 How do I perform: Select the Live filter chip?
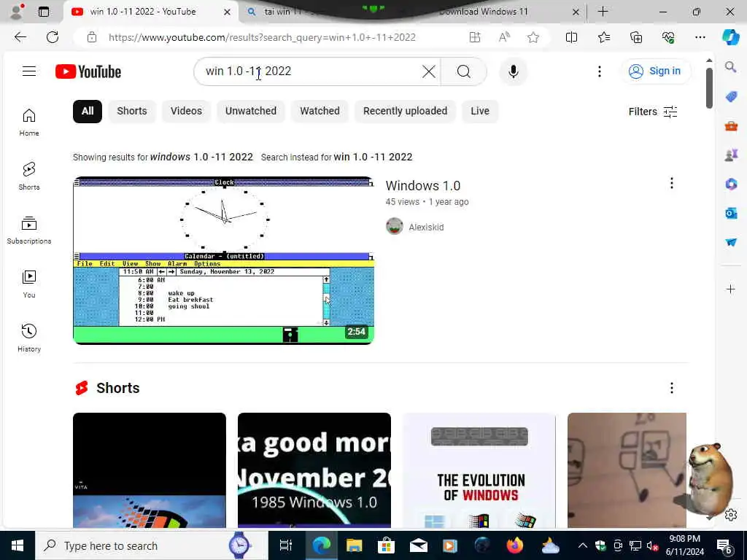tap(480, 111)
